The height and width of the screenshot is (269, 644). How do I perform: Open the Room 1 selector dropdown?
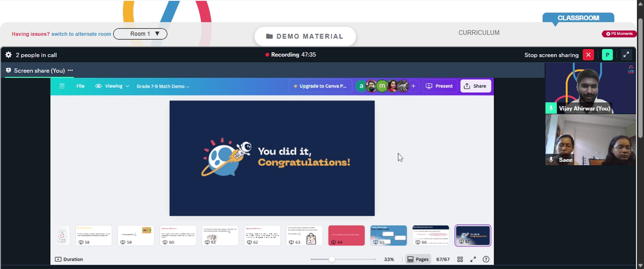(140, 34)
